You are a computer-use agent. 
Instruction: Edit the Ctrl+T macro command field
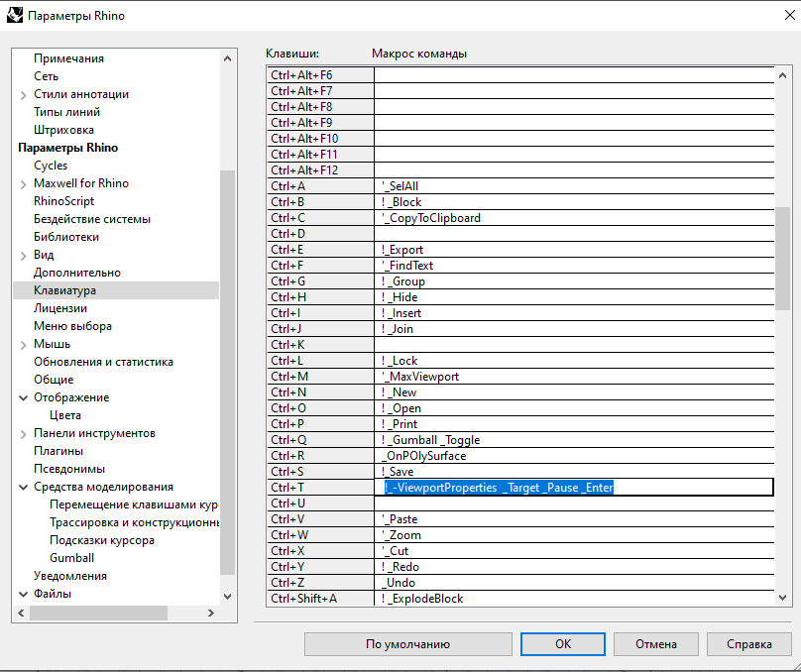(573, 488)
